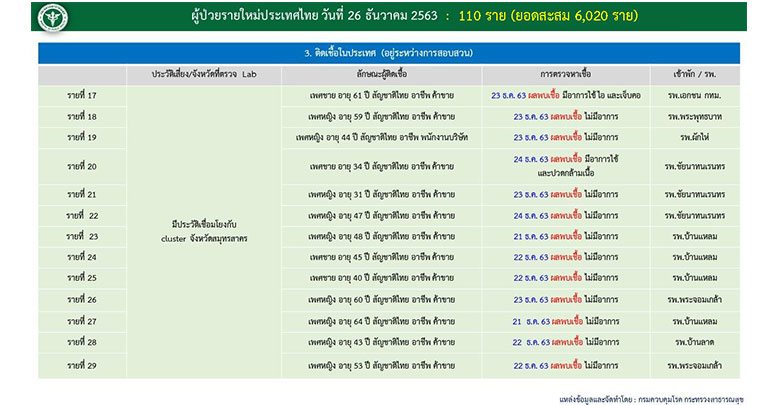Select the blue '3. ติดเชื้อในประเทศ' section header
Image resolution: width=780 pixels, height=405 pixels.
(x=387, y=52)
